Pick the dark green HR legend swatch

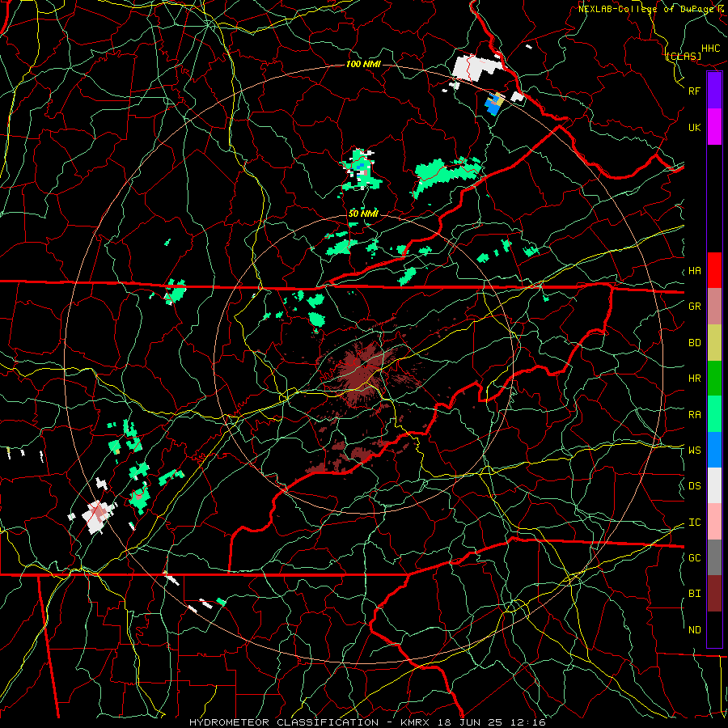(x=714, y=379)
